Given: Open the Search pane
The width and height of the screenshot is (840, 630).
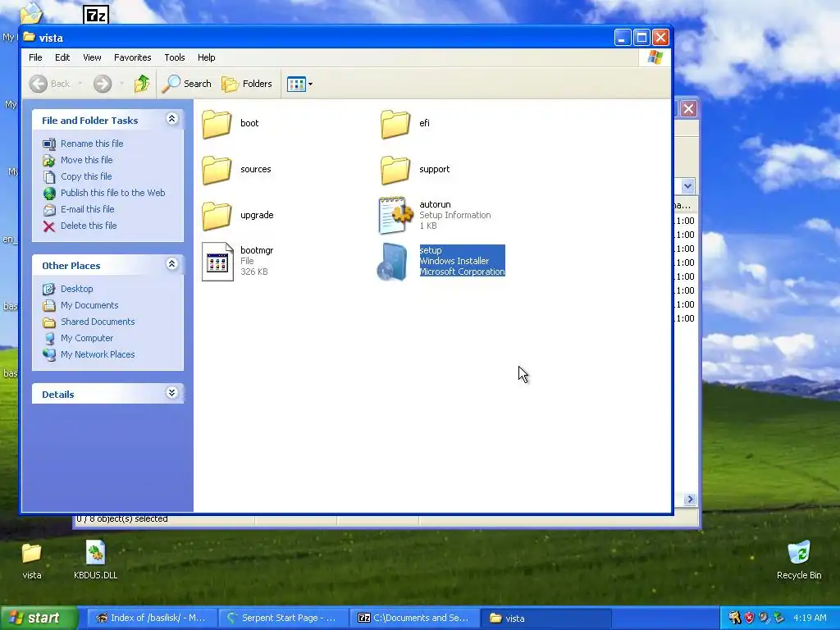Looking at the screenshot, I should (x=186, y=84).
